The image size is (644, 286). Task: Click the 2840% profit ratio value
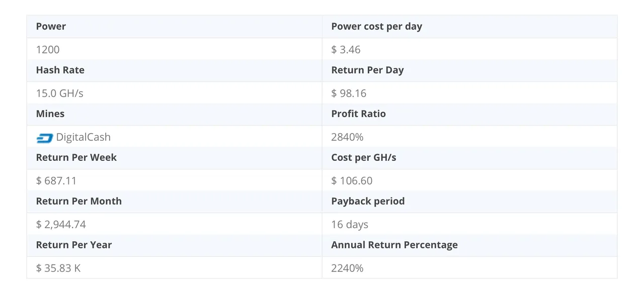[348, 137]
